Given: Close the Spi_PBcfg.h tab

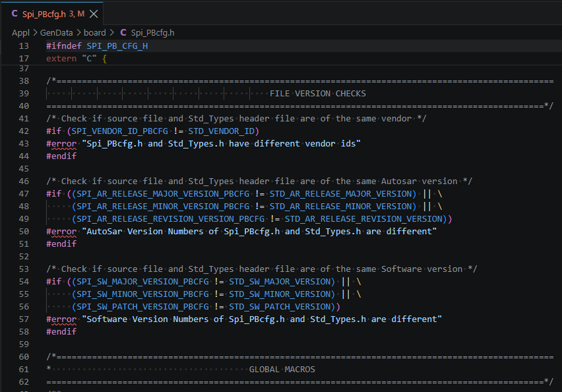Looking at the screenshot, I should coord(94,14).
